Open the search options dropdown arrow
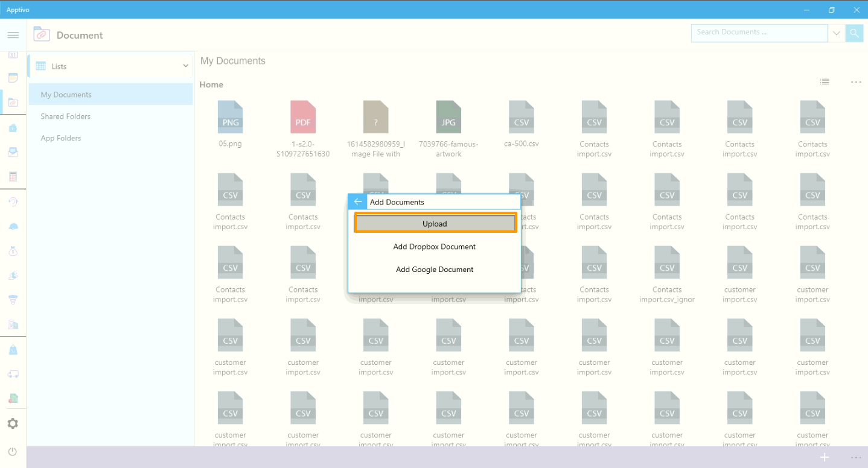The image size is (868, 468). (x=837, y=33)
